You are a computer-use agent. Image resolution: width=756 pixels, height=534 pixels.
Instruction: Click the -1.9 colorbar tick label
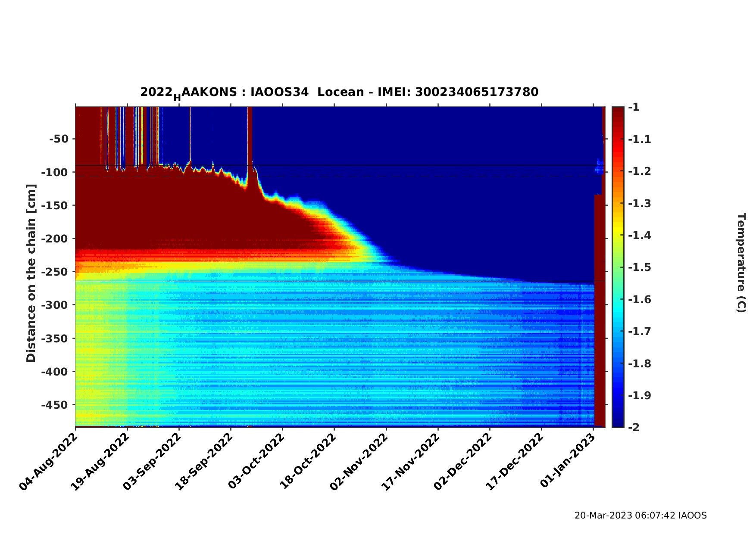(x=640, y=395)
